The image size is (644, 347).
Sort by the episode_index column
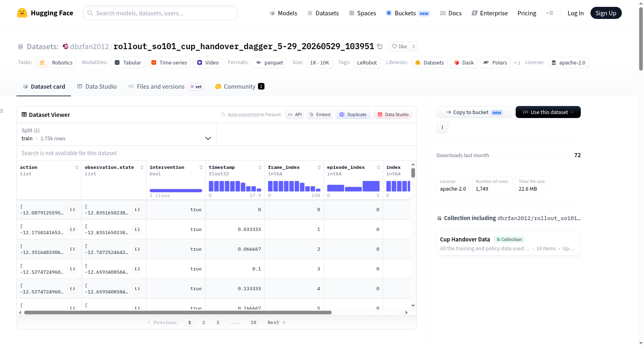pos(378,167)
